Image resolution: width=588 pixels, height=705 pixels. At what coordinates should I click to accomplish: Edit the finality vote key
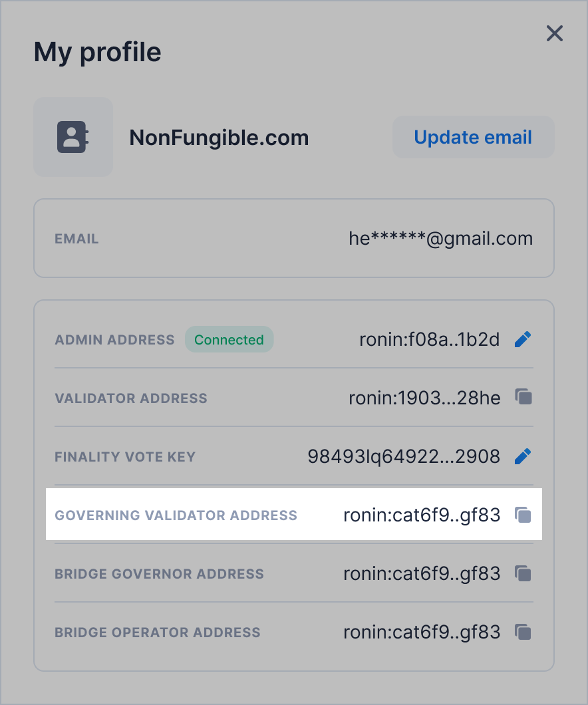(523, 456)
